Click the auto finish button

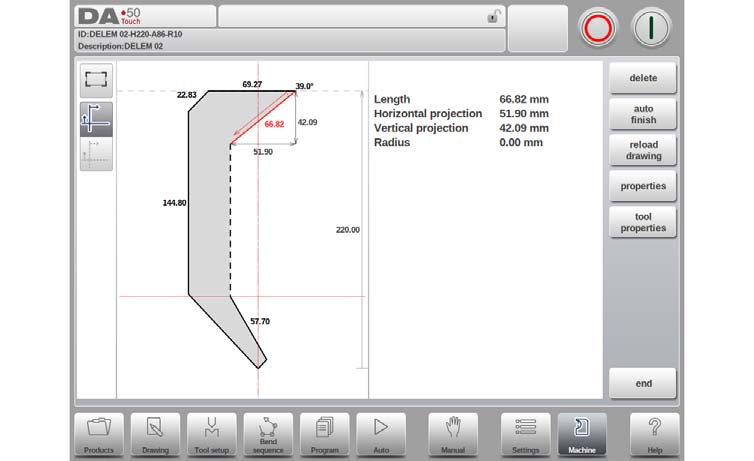click(x=643, y=114)
